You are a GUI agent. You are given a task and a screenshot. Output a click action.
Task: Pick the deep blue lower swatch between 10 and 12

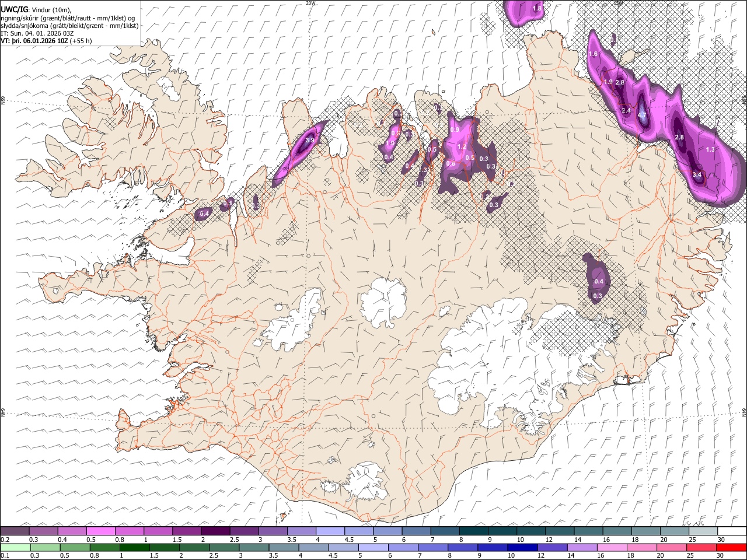click(522, 547)
